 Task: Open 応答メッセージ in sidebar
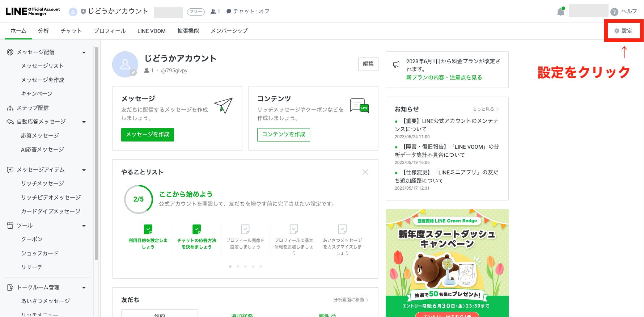[x=40, y=136]
